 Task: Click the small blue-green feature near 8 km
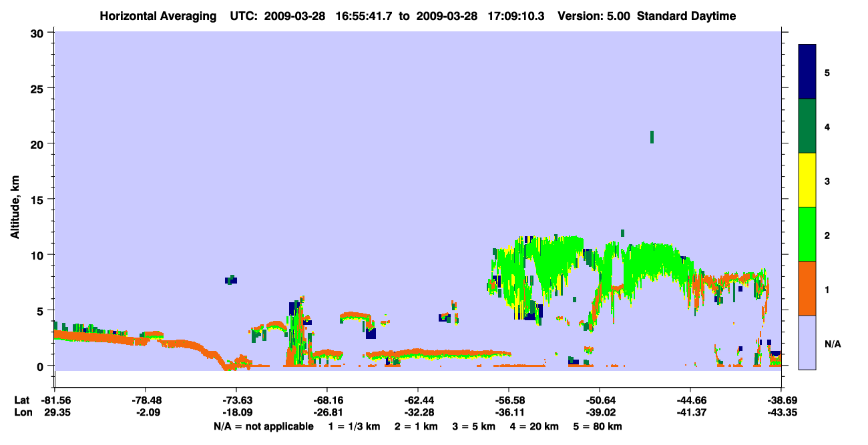click(x=231, y=280)
